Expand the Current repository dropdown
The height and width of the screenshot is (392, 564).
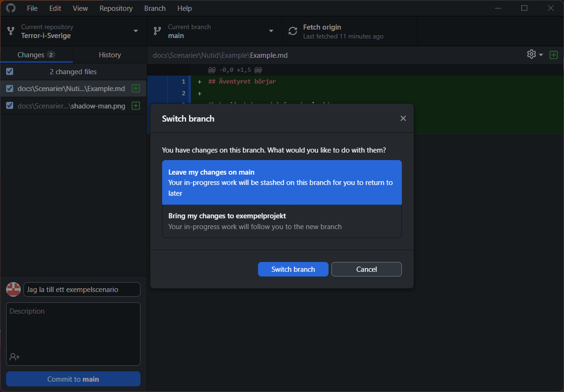tap(73, 31)
